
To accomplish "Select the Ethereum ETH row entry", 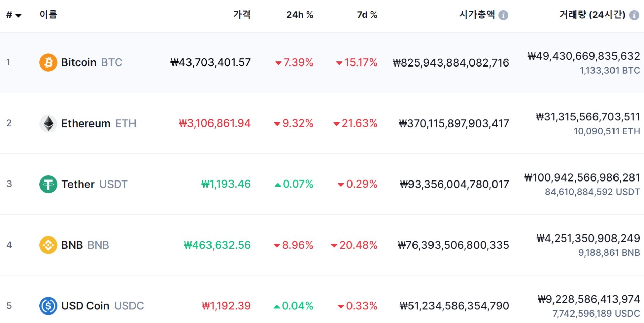I will (98, 123).
